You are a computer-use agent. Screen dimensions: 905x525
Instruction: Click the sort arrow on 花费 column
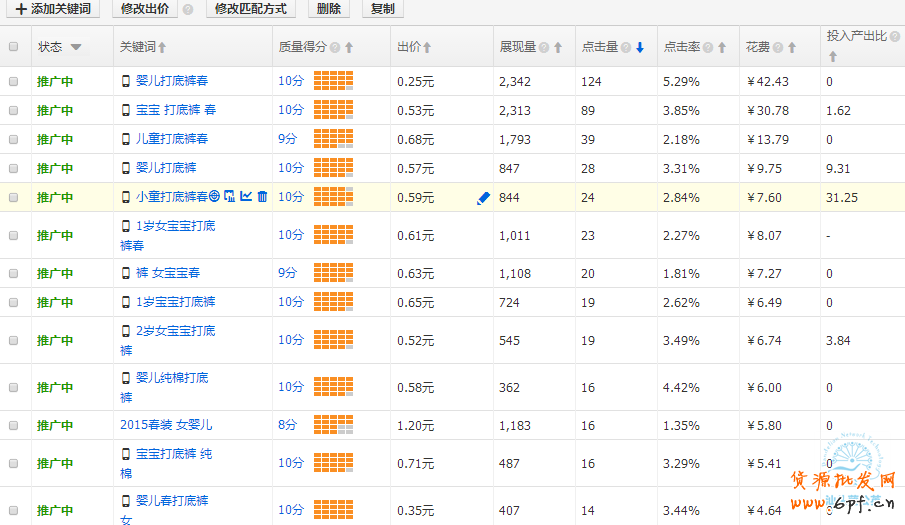tap(792, 48)
